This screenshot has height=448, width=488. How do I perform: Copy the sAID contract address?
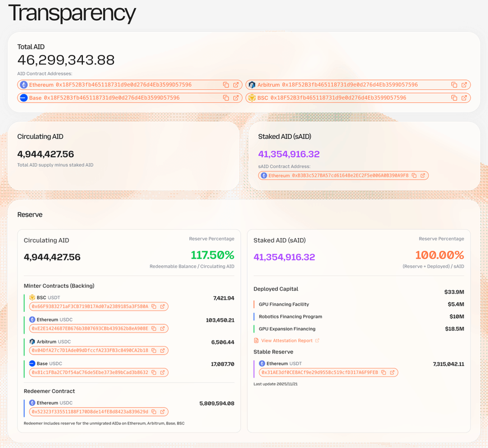[414, 176]
